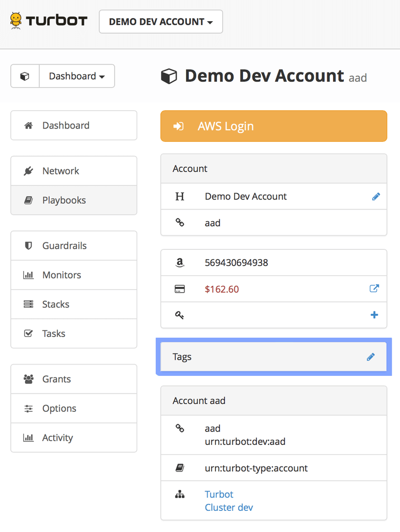
Task: Click the $162.60 billing amount
Action: tap(222, 289)
